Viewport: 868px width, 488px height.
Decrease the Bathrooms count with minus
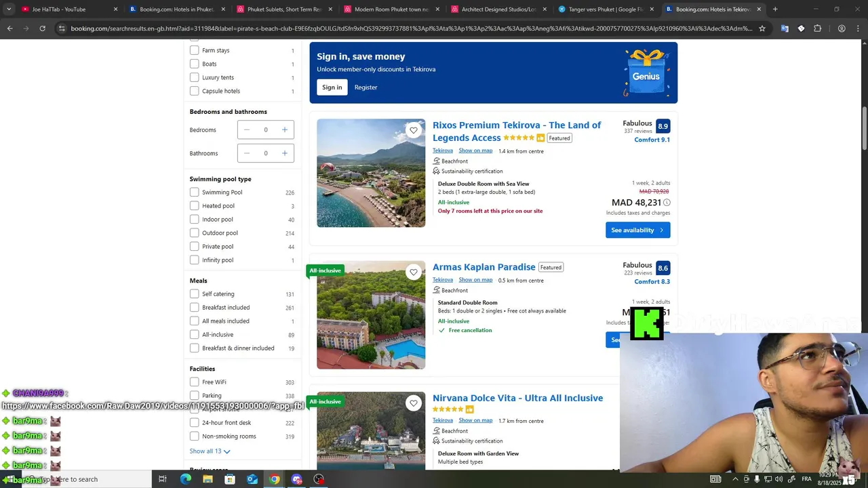247,153
